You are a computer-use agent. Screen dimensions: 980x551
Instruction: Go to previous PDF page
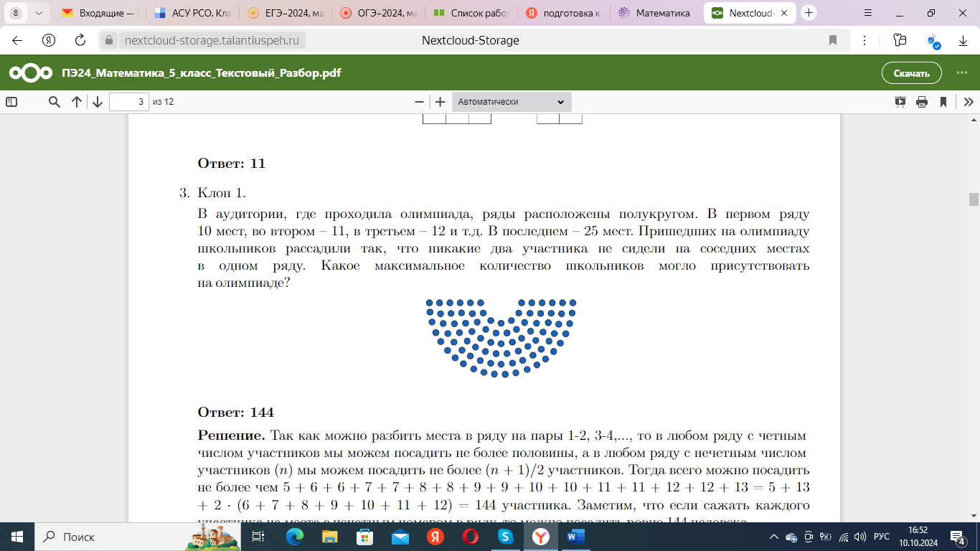click(x=77, y=102)
